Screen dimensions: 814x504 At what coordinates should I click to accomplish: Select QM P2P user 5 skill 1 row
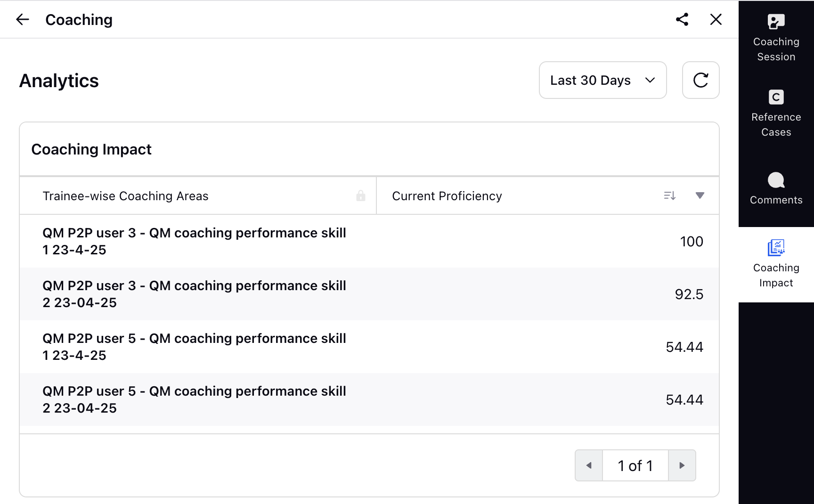click(x=369, y=347)
